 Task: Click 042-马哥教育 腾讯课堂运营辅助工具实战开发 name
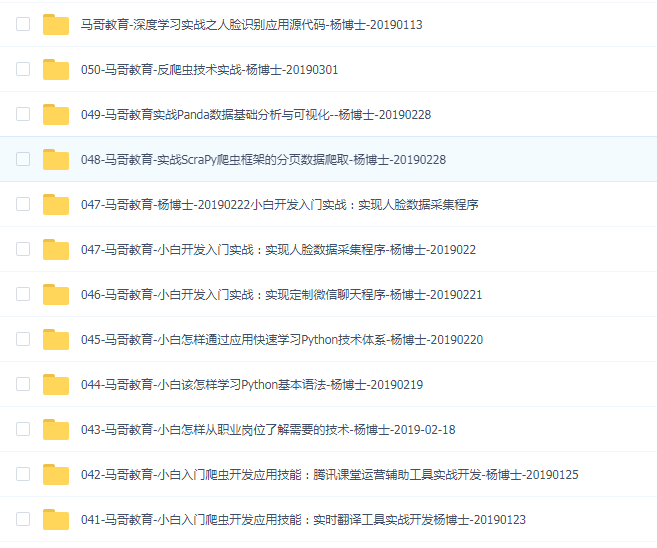pos(329,475)
